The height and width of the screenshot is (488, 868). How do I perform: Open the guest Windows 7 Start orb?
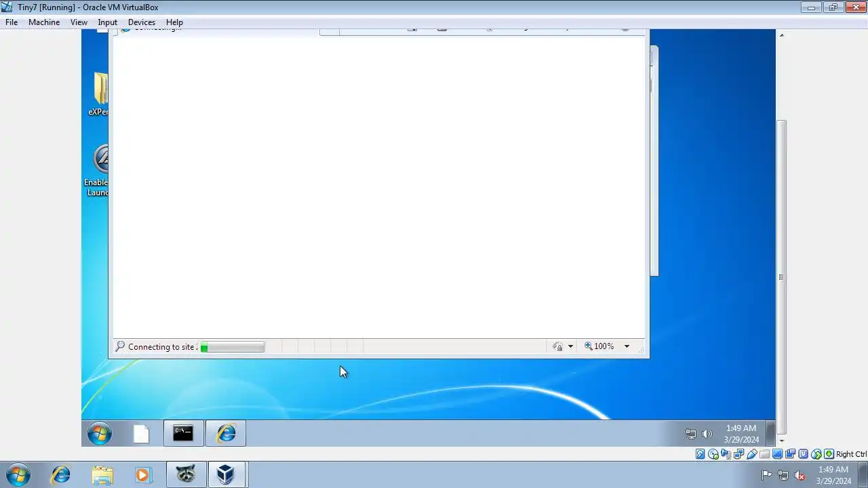pos(100,434)
